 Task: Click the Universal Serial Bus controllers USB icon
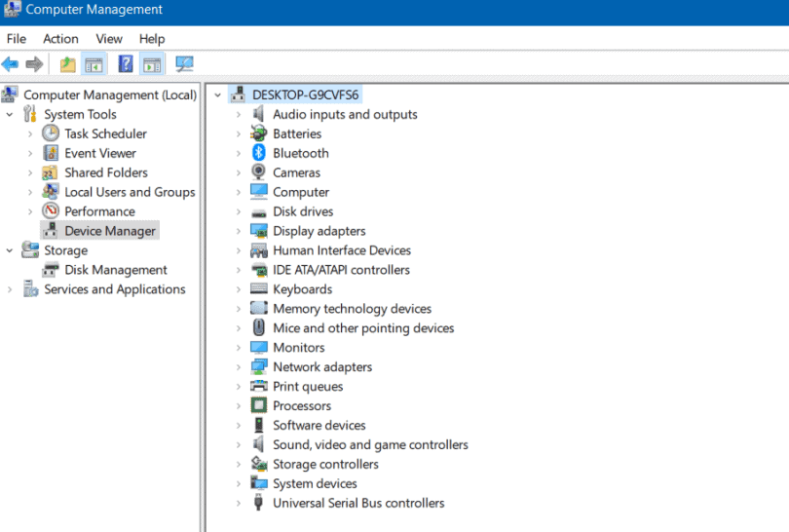[258, 503]
